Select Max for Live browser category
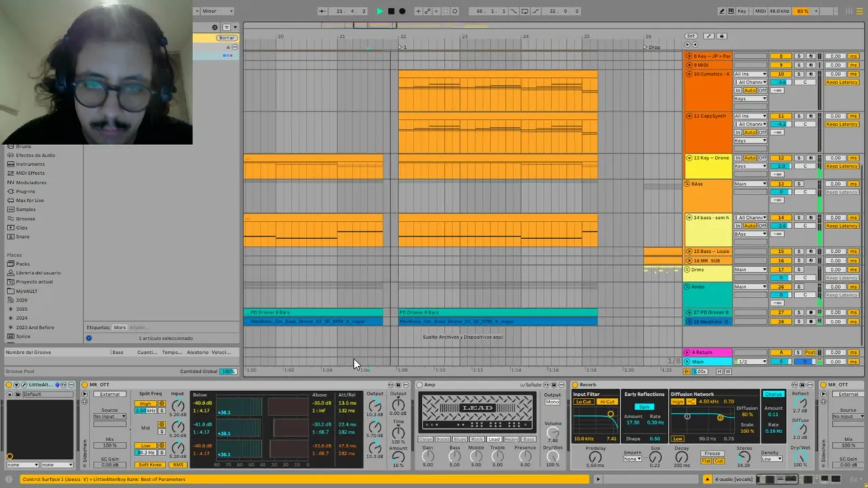 click(30, 201)
